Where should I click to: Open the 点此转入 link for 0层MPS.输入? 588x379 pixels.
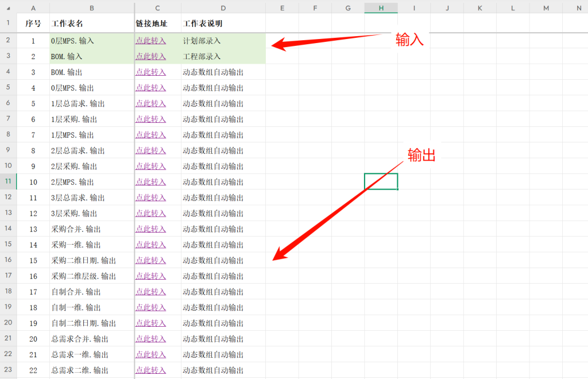click(x=150, y=41)
